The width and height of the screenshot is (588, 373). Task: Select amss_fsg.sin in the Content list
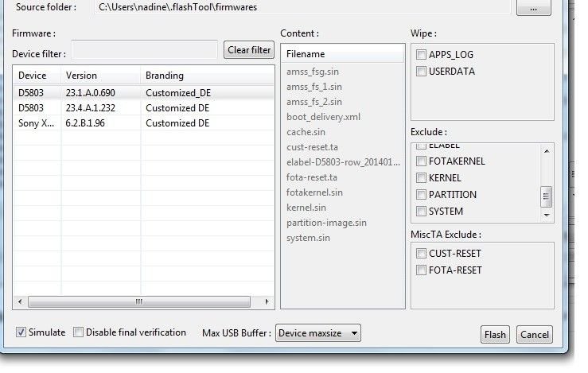point(313,72)
